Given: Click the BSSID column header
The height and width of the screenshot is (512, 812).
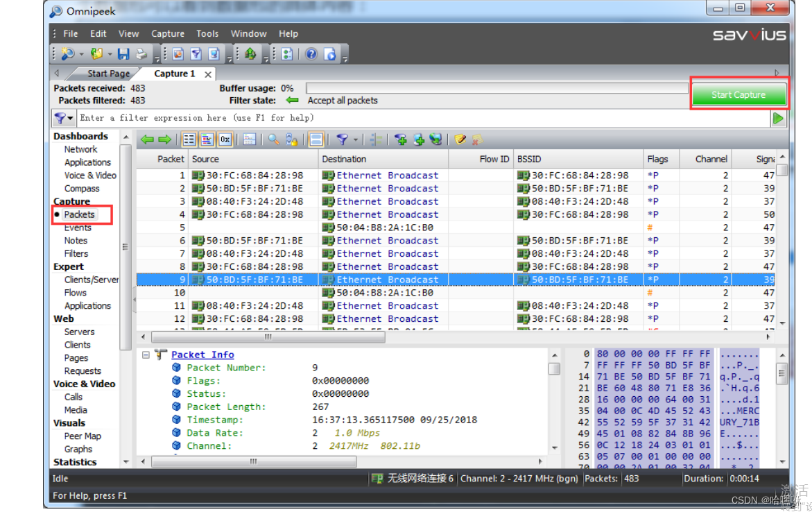Looking at the screenshot, I should (x=578, y=159).
